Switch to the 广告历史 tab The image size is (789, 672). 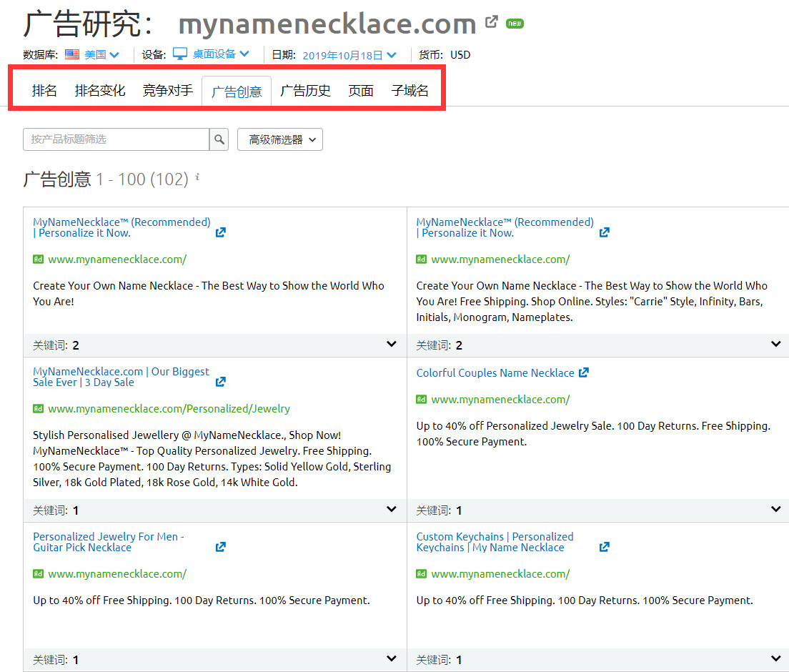305,91
